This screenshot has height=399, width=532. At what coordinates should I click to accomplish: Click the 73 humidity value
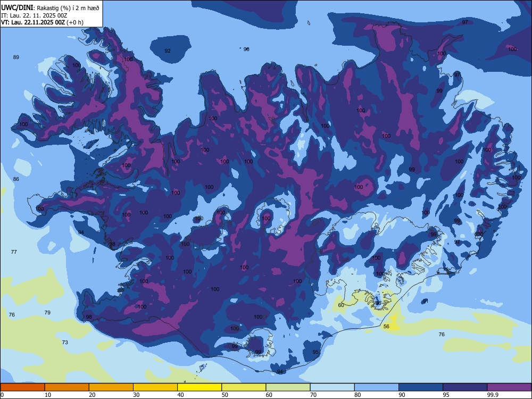[65, 342]
